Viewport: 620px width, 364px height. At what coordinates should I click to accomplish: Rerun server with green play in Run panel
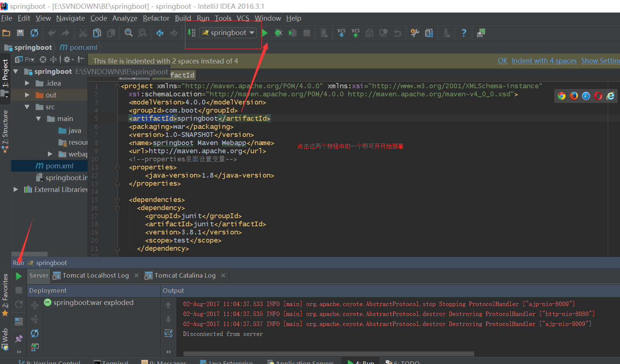pos(19,276)
